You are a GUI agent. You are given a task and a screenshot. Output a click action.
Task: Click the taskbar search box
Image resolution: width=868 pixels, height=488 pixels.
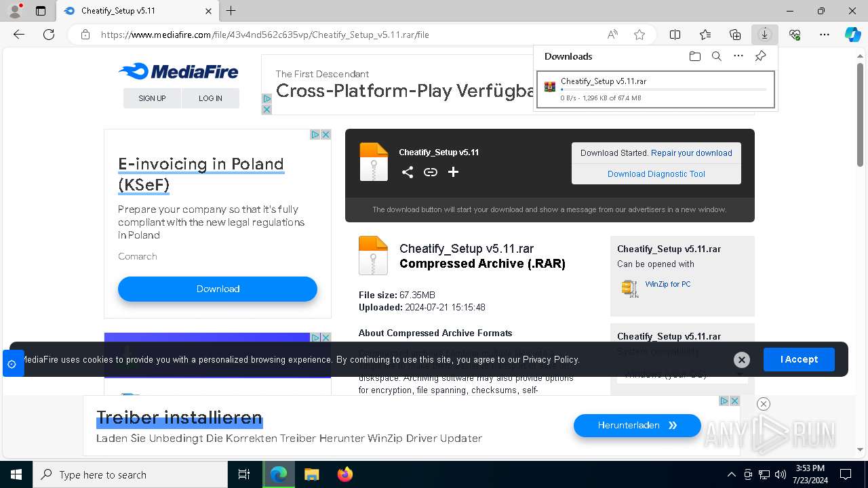[x=130, y=474]
